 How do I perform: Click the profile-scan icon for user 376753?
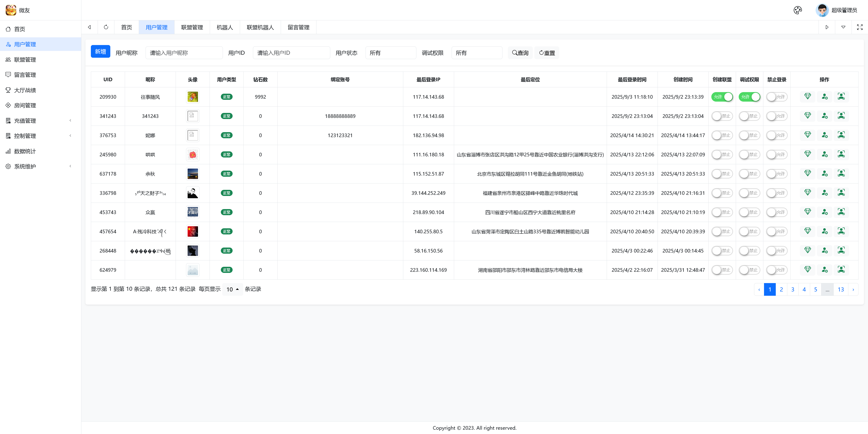pyautogui.click(x=841, y=135)
